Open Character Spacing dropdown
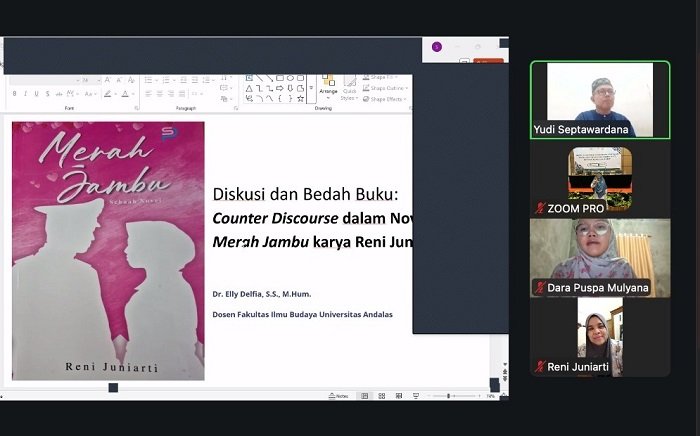 [x=72, y=93]
